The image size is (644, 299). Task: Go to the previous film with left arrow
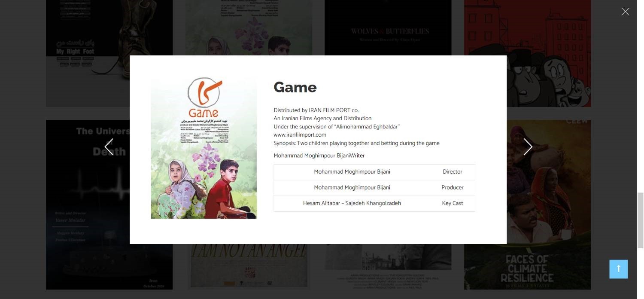109,147
